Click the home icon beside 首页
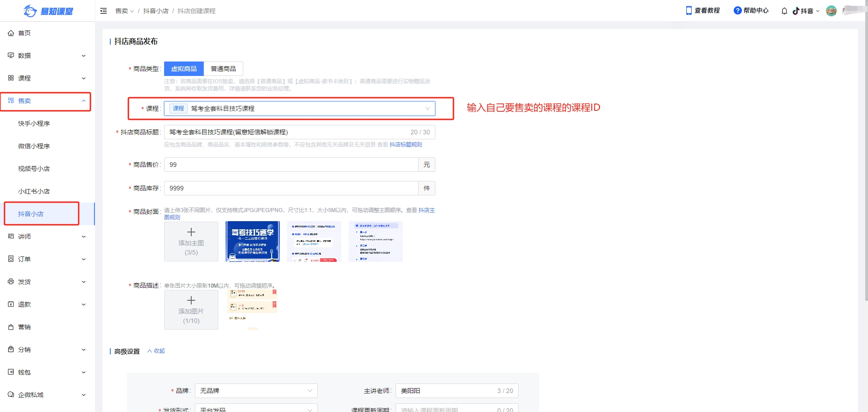Screen dimensions: 868x412 point(11,33)
